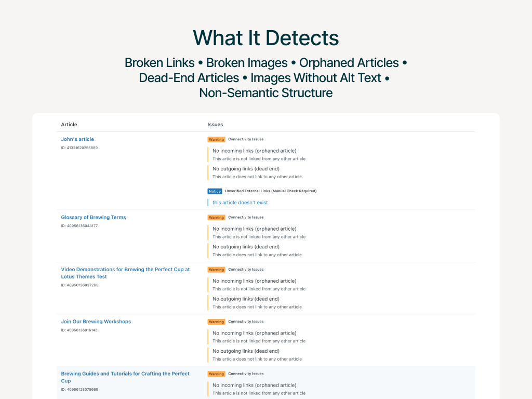Open the "John's article" link
Viewport: 532px width, 399px height.
coord(77,139)
